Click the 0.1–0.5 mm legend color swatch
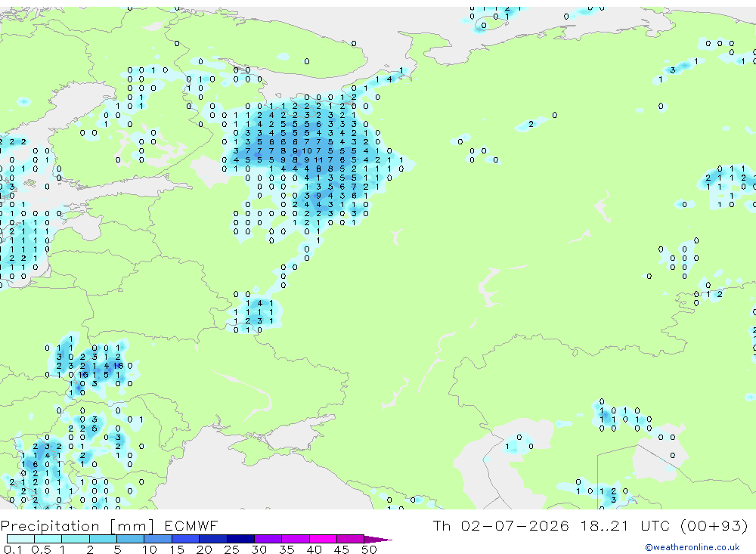The image size is (756, 554). coord(20,539)
